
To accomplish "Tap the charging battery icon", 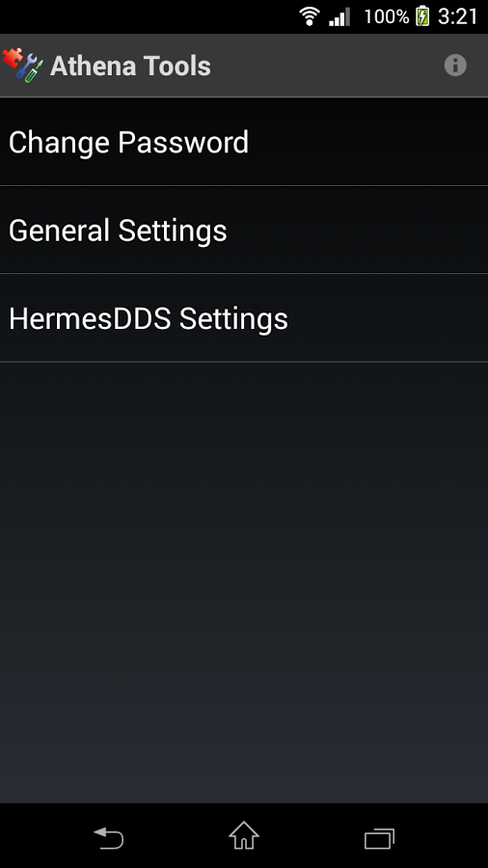I will coord(422,16).
